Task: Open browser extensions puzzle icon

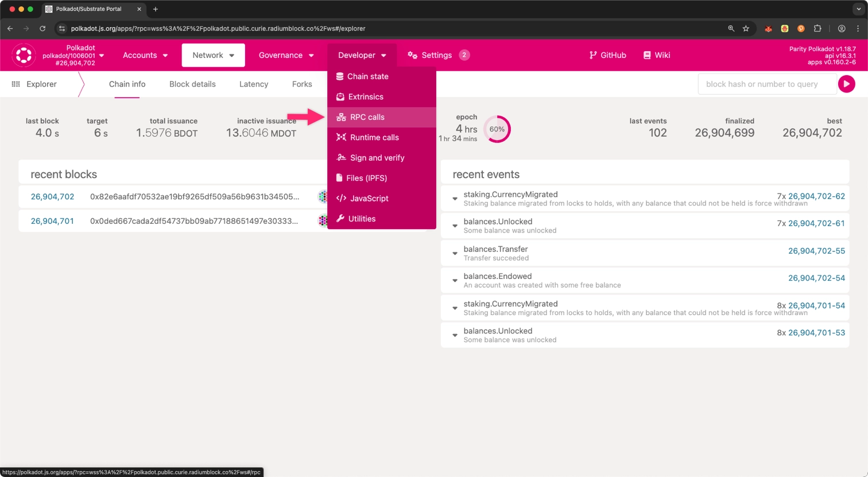Action: [x=817, y=28]
